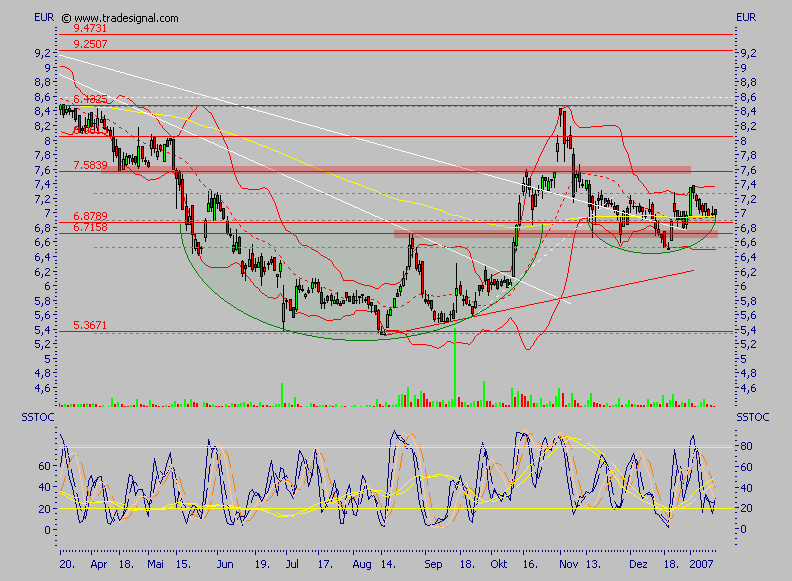Screen dimensions: 792x581
Task: Click 40 on the right SSTOC axis
Action: coord(747,488)
